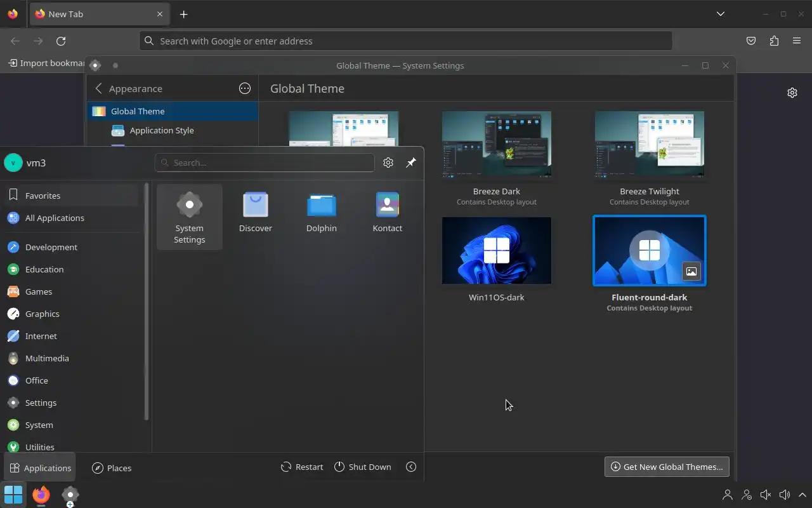812x508 pixels.
Task: Open the Games category
Action: pos(71,291)
